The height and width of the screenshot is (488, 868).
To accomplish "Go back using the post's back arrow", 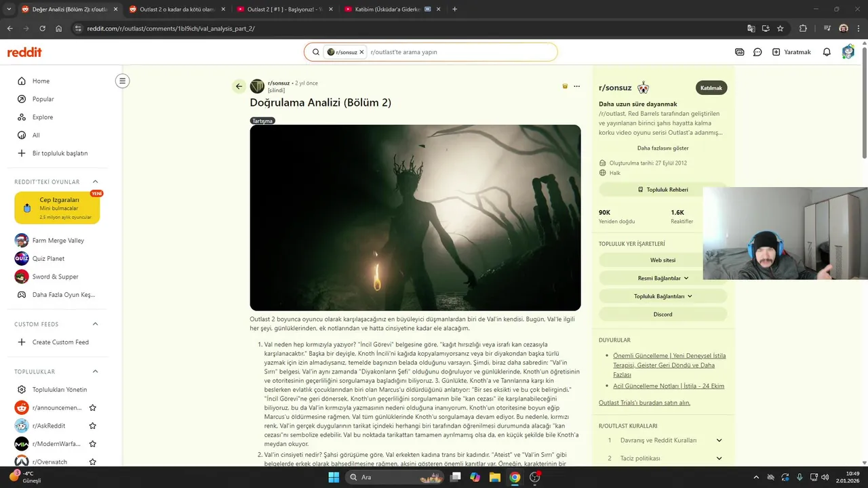I will tap(239, 86).
